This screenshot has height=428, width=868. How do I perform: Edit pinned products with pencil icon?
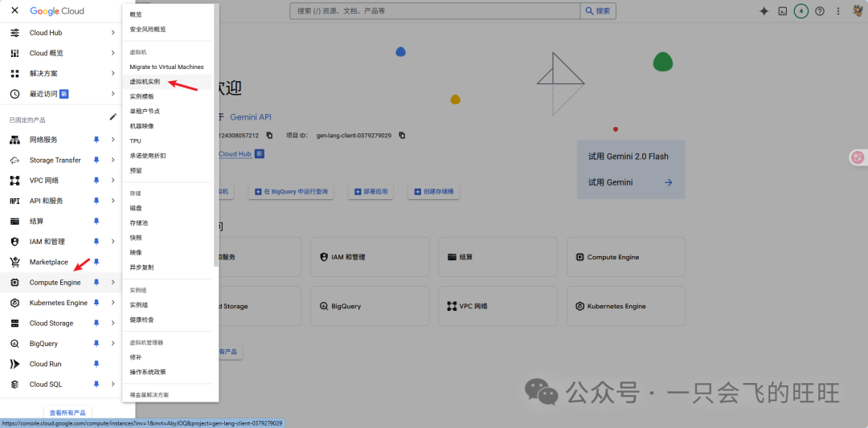click(113, 116)
